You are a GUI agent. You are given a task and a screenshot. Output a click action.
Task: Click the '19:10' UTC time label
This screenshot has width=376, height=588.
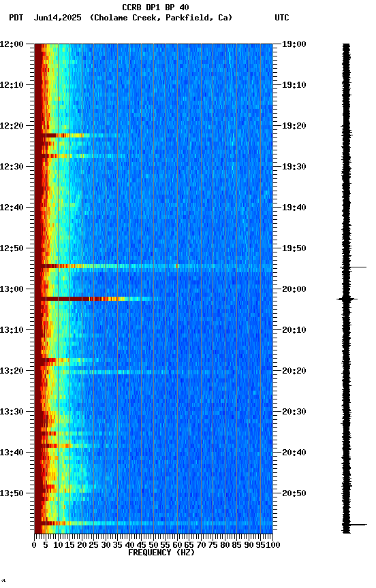294,85
